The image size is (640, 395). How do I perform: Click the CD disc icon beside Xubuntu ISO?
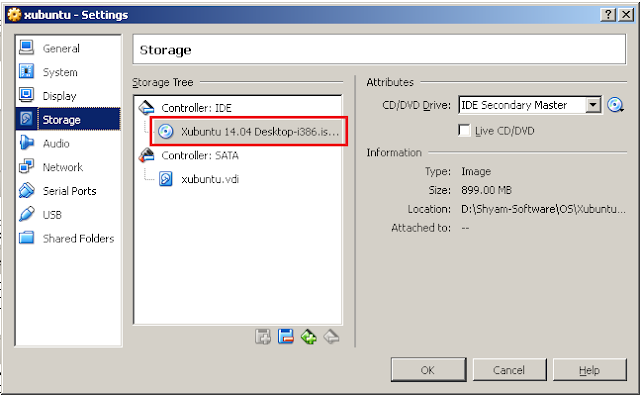point(166,131)
